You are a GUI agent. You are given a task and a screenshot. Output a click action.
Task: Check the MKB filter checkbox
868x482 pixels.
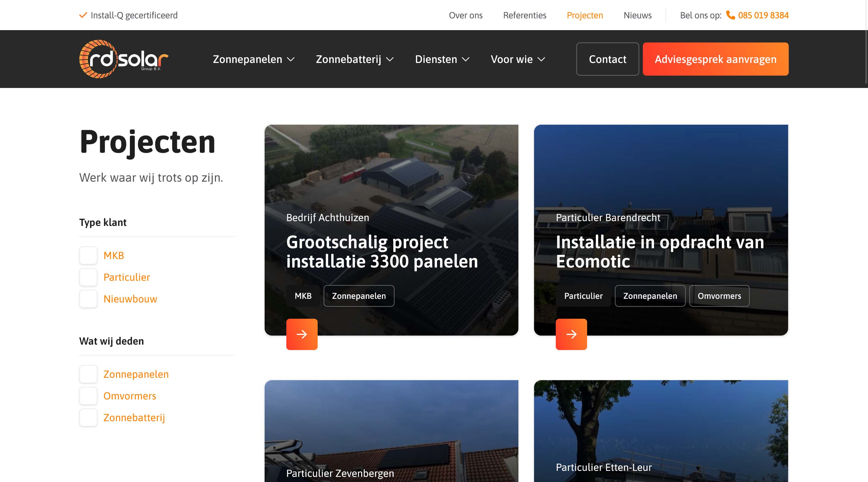pyautogui.click(x=88, y=255)
